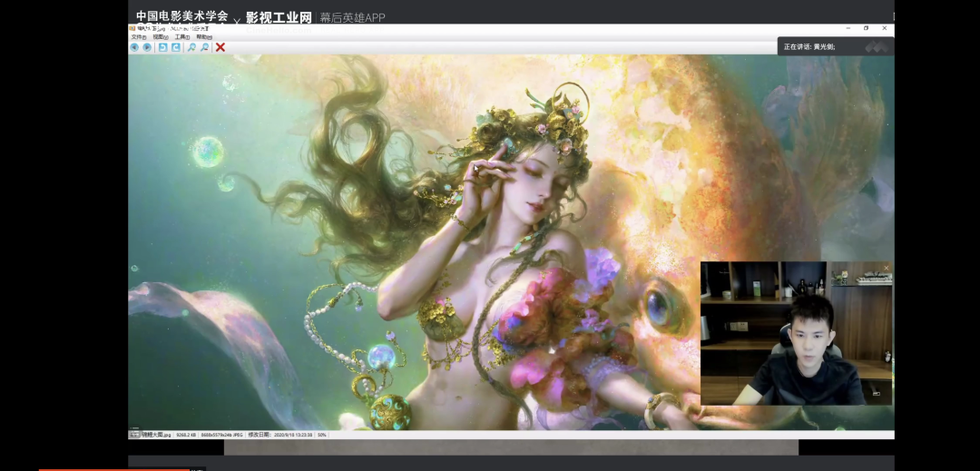Delete the image with the red X
Viewport: 980px width, 471px height.
click(220, 47)
